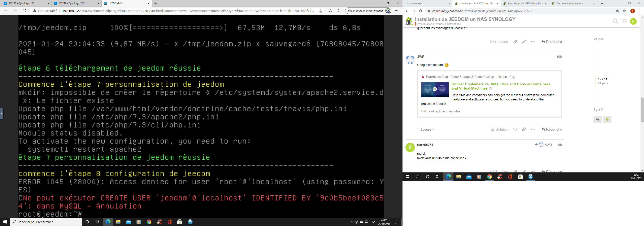Open the forum hamburger menu icon
This screenshot has width=644, height=226.
point(624,22)
